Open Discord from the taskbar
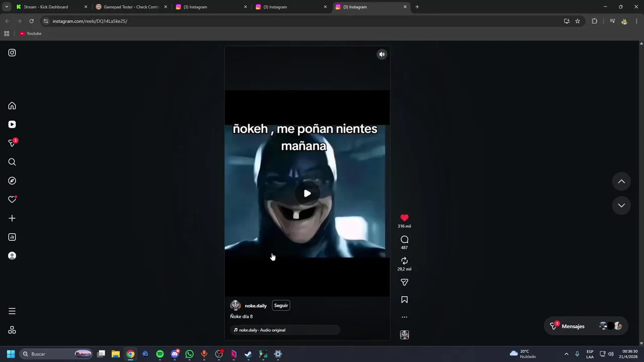This screenshot has width=644, height=362. coord(175,354)
